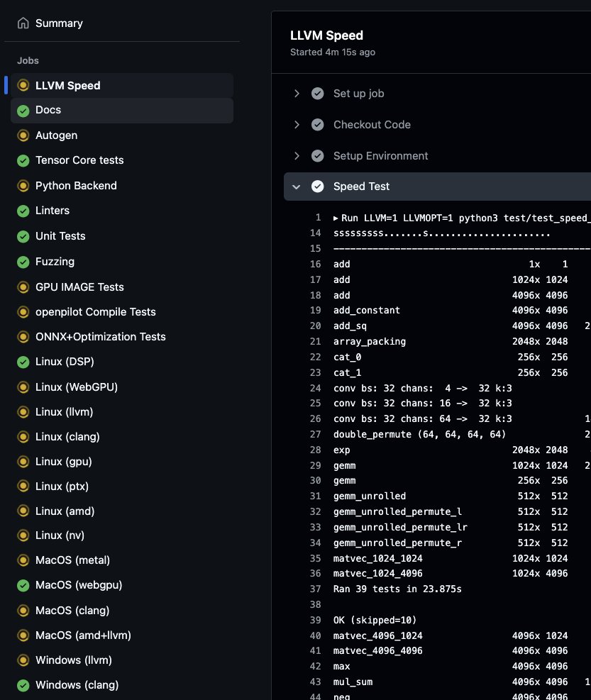Image resolution: width=591 pixels, height=700 pixels.
Task: Expand the Set up job step
Action: click(x=297, y=94)
